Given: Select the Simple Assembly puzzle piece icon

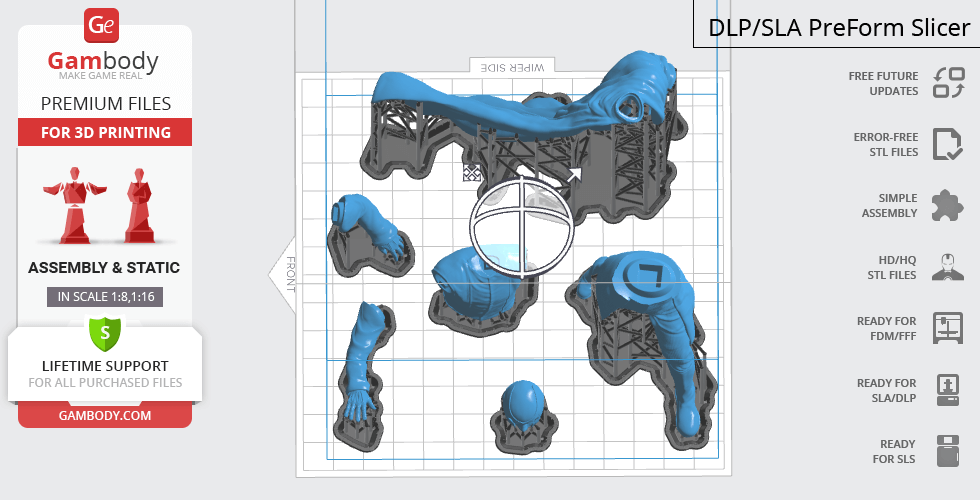Looking at the screenshot, I should pos(947,206).
